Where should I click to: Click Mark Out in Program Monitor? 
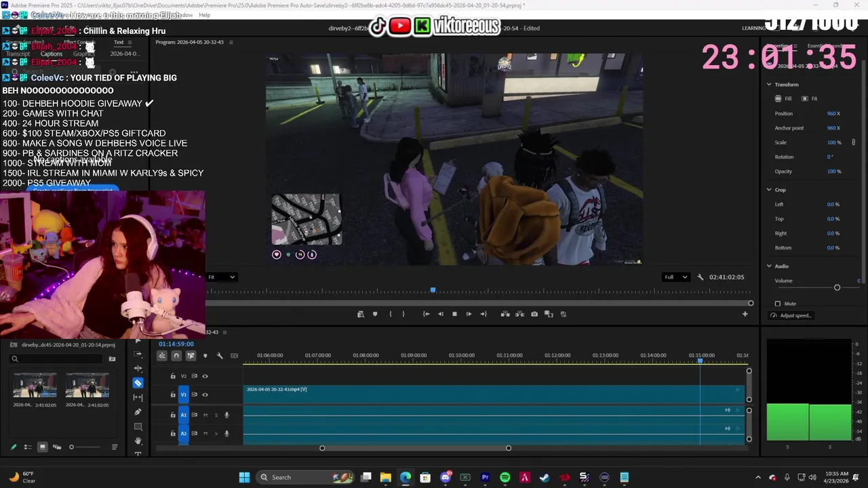click(x=403, y=314)
